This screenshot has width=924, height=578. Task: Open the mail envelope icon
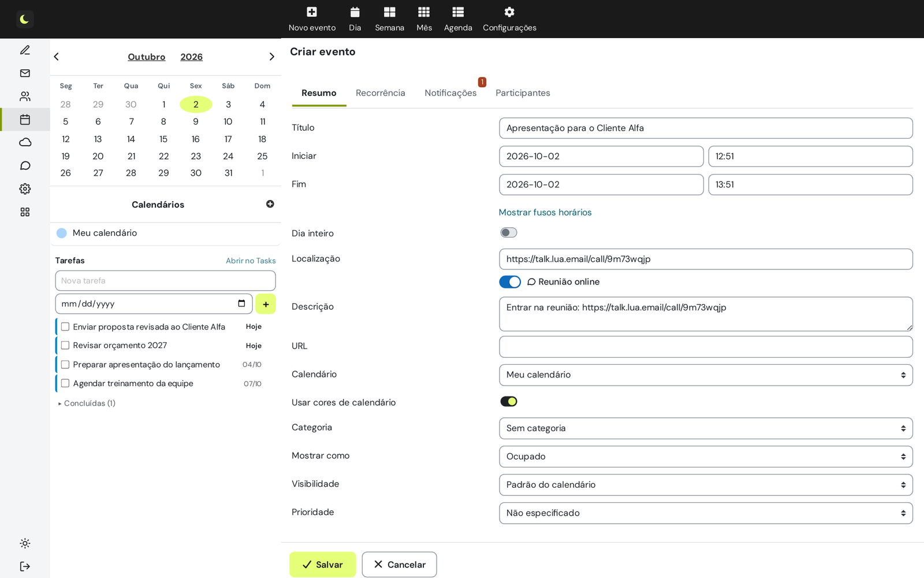(25, 73)
